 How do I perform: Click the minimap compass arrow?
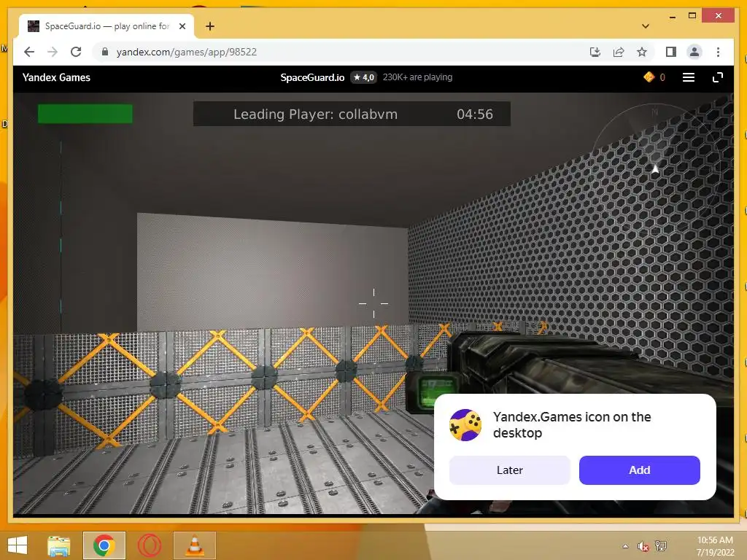656,168
